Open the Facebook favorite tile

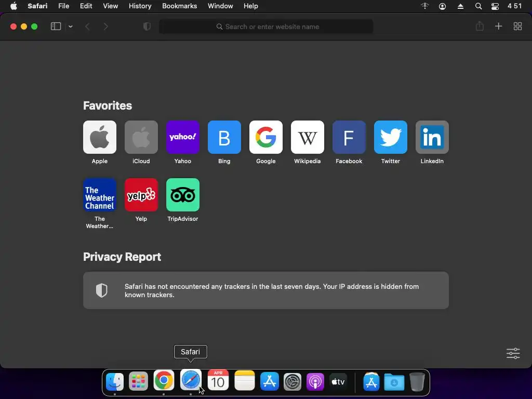point(349,137)
